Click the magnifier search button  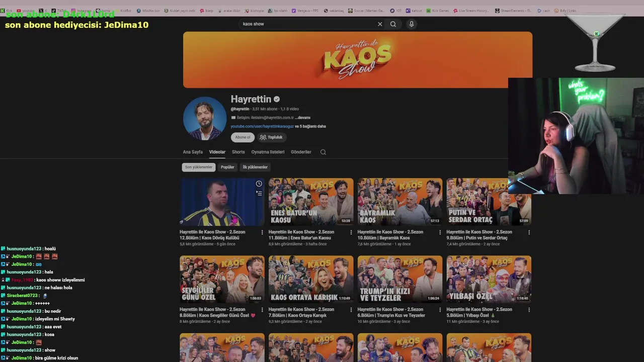(x=393, y=24)
